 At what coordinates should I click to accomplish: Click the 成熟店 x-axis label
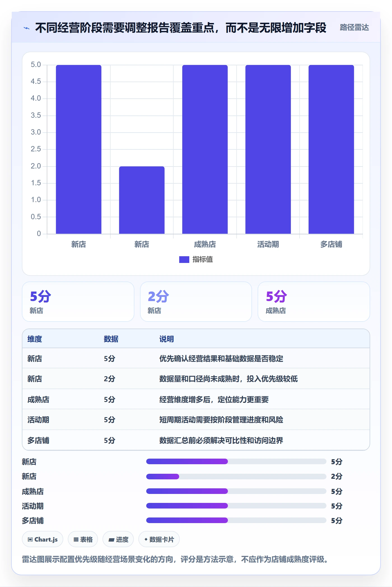tap(205, 244)
